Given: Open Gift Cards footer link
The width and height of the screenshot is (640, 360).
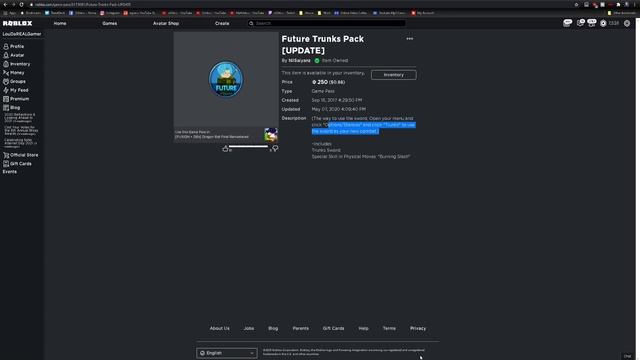Looking at the screenshot, I should pyautogui.click(x=333, y=328).
